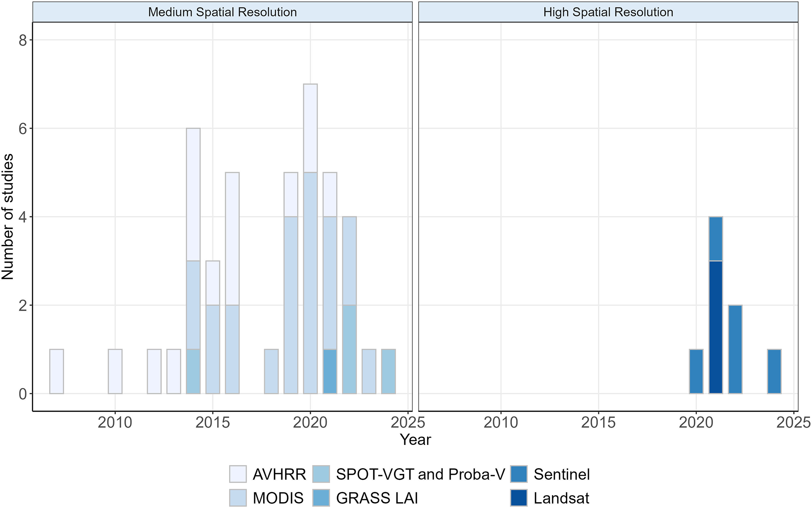Click the Sentinel legend color swatch
Image resolution: width=812 pixels, height=507 pixels.
pyautogui.click(x=519, y=474)
